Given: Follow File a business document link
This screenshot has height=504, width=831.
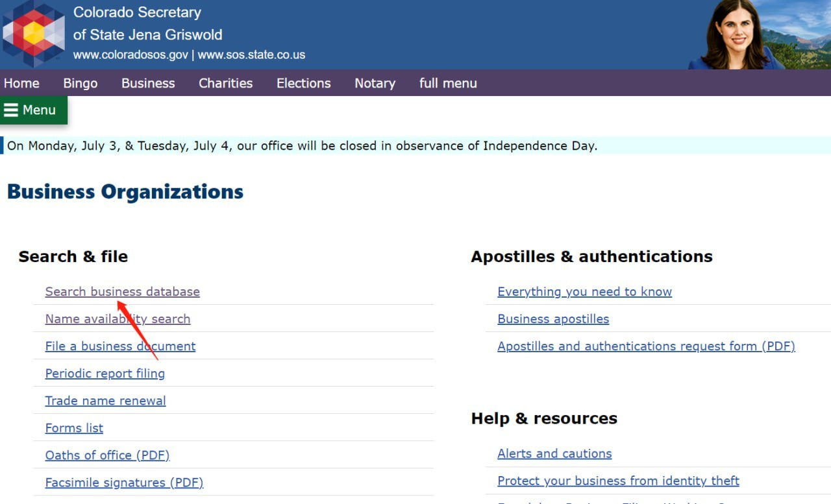Looking at the screenshot, I should click(x=120, y=346).
